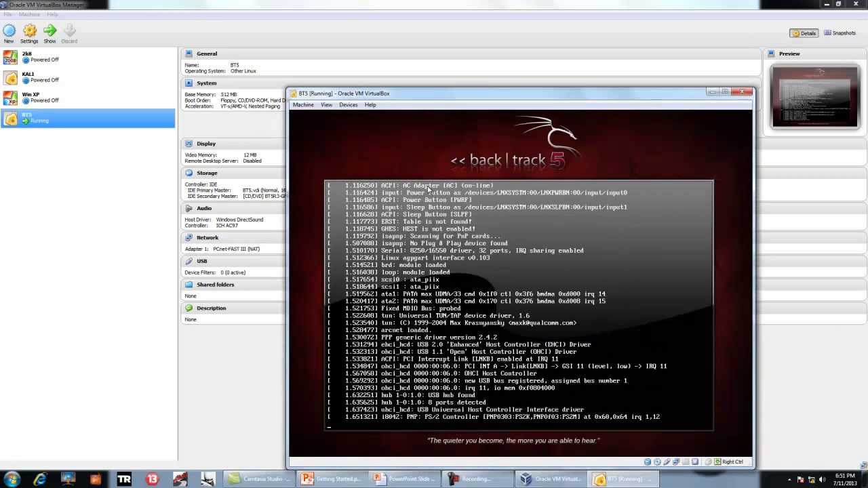Click the video capture icon in VM status bar
Image resolution: width=868 pixels, height=488 pixels.
pos(694,462)
